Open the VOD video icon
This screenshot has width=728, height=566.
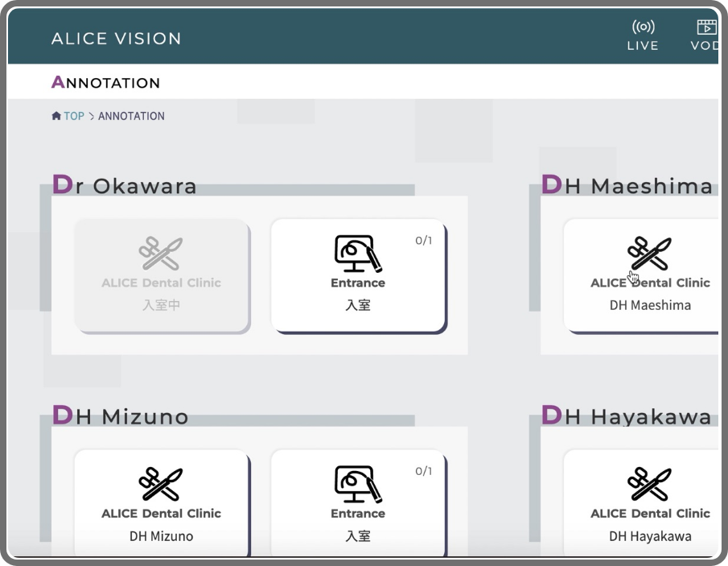(x=706, y=27)
